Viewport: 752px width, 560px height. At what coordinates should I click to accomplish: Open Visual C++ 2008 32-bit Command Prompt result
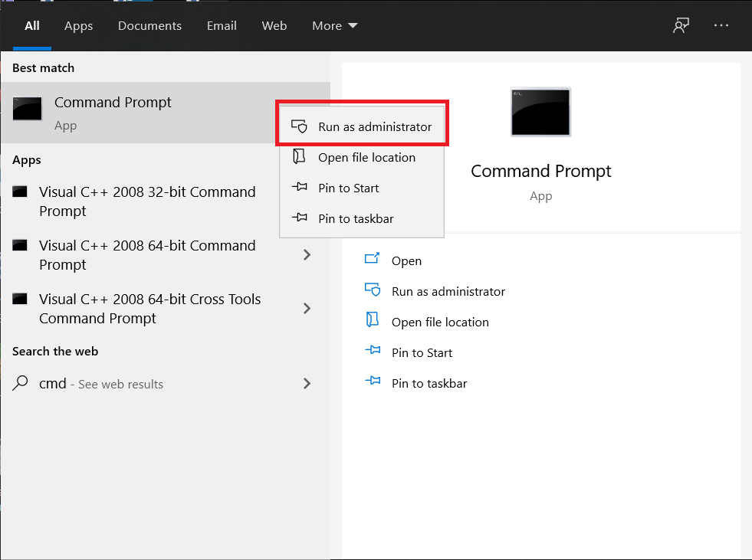[x=147, y=201]
